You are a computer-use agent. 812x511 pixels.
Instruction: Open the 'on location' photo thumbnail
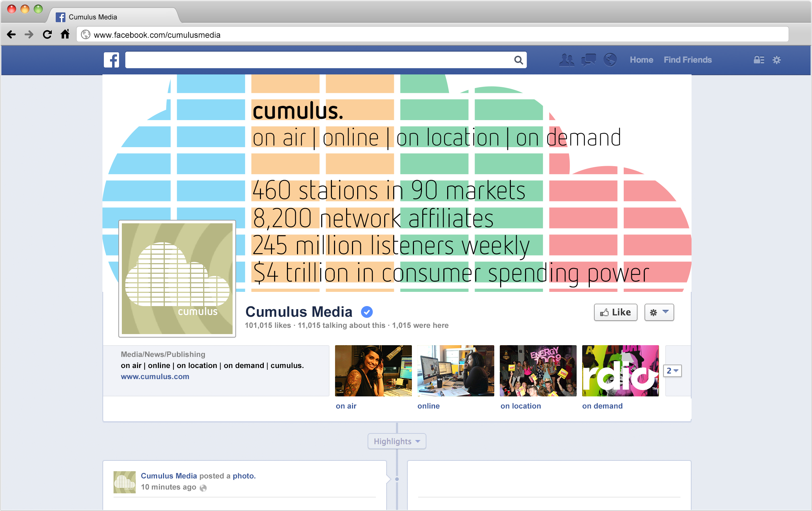click(x=538, y=371)
